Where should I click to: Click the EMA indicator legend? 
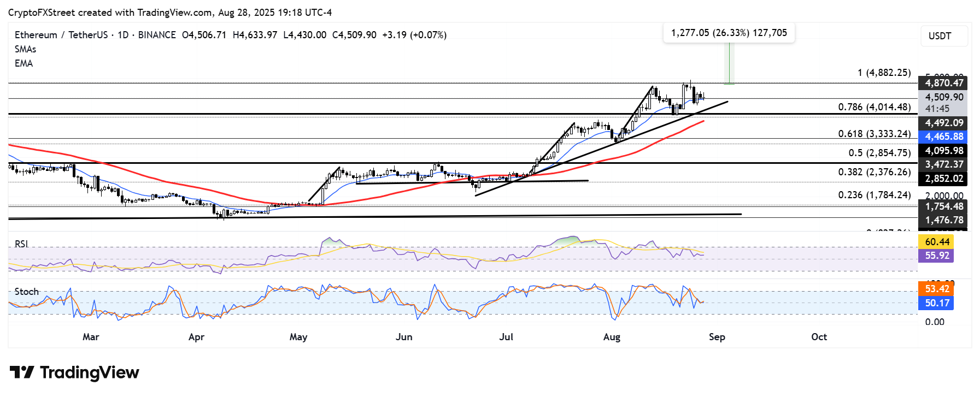click(24, 63)
